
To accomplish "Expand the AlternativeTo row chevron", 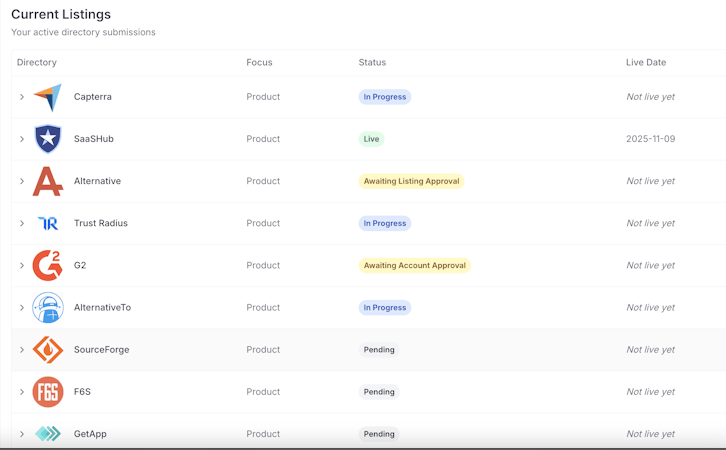I will pyautogui.click(x=22, y=307).
